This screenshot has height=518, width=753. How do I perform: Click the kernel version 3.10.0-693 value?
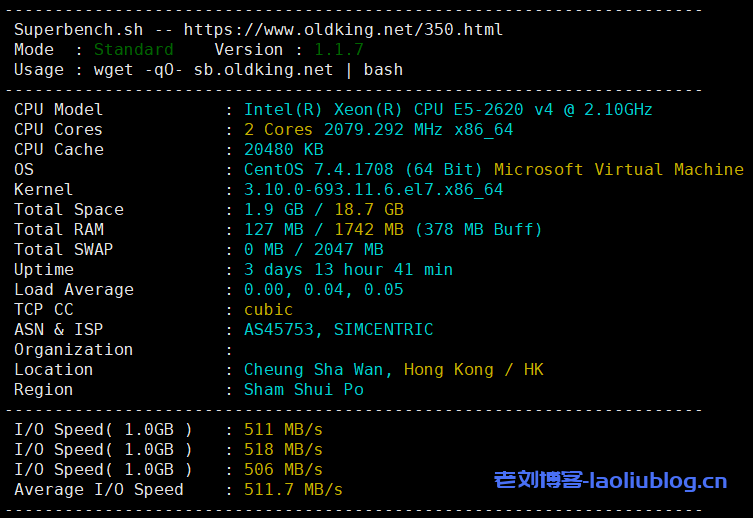click(x=373, y=190)
